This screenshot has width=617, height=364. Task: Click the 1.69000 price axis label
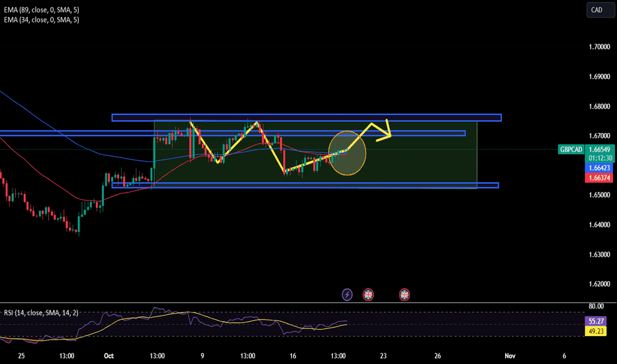pyautogui.click(x=599, y=77)
